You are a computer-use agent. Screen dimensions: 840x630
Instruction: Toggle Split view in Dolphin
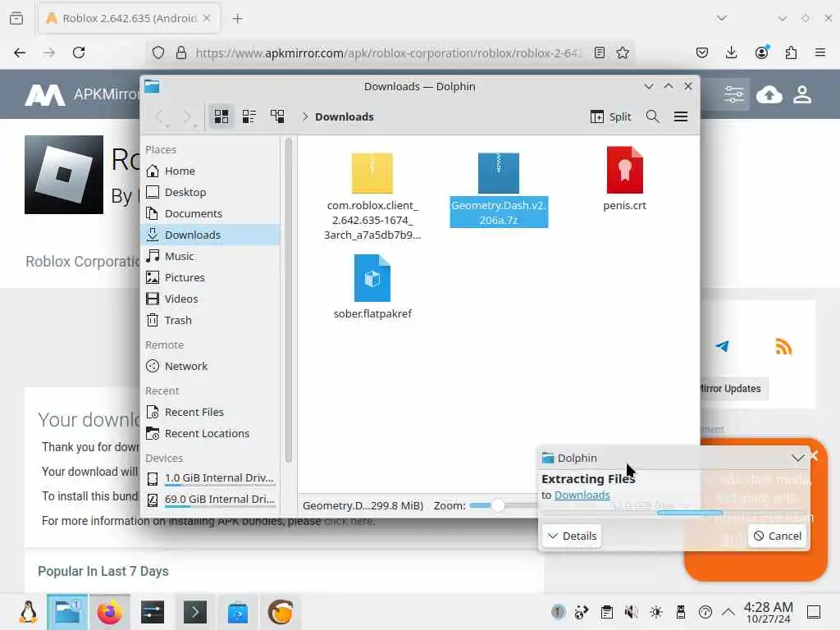pos(610,116)
